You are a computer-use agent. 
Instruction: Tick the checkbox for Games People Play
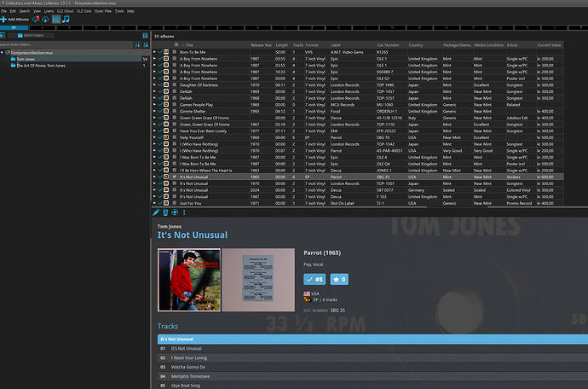(175, 105)
